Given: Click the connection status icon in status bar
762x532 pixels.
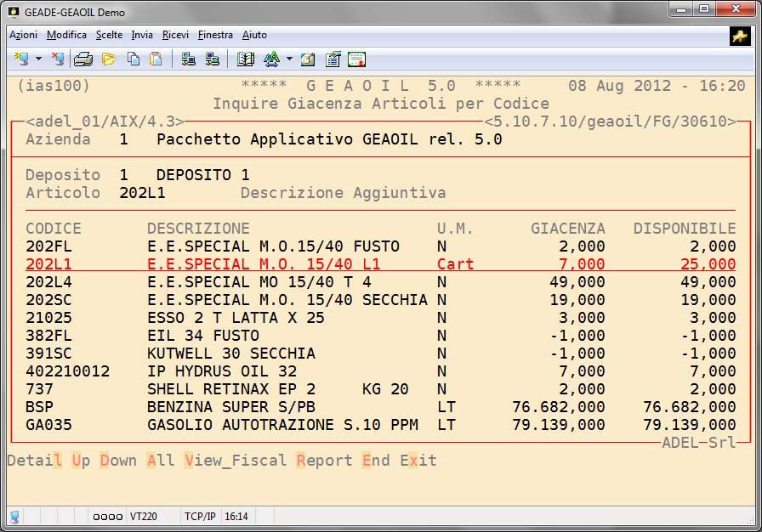Looking at the screenshot, I should [x=14, y=516].
